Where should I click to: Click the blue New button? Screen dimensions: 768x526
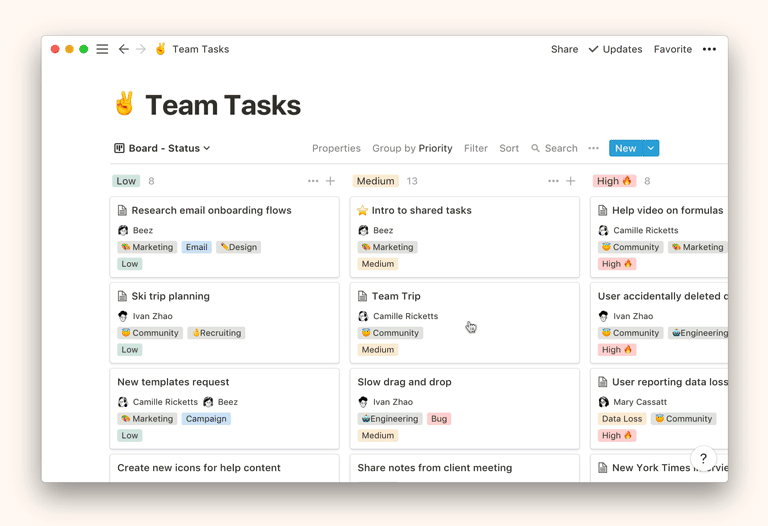click(x=625, y=148)
